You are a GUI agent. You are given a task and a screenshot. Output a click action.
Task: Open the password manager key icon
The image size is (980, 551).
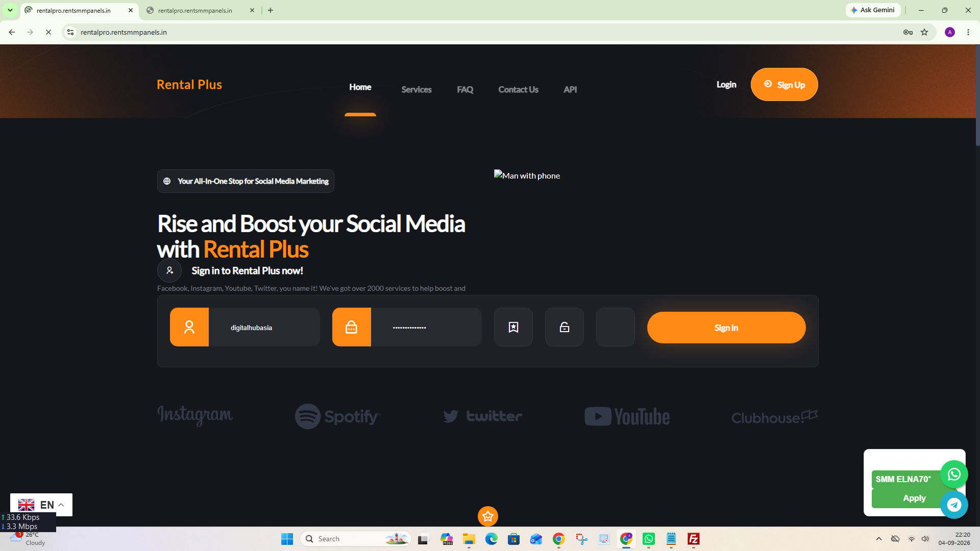click(908, 32)
